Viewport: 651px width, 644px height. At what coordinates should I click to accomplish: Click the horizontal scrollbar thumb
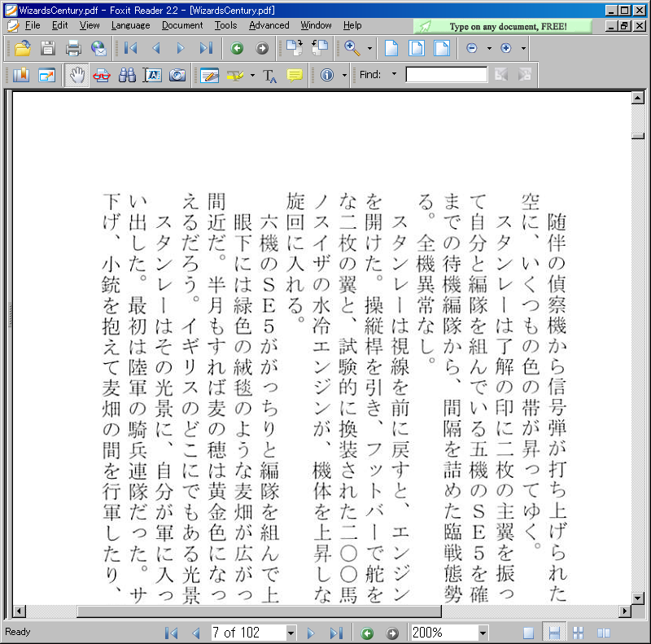(259, 611)
